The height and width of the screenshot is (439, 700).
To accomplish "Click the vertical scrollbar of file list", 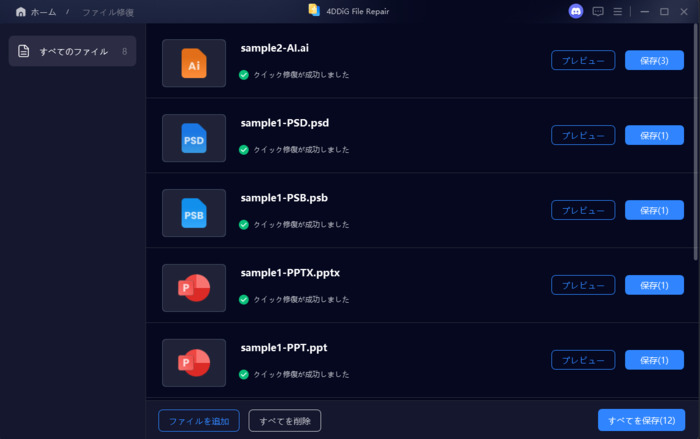I will tap(696, 142).
